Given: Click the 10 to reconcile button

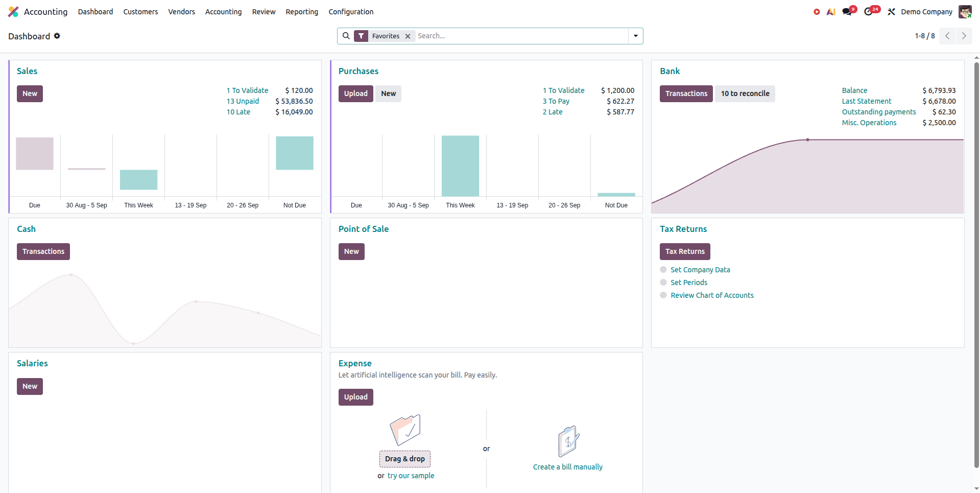Looking at the screenshot, I should [x=745, y=93].
